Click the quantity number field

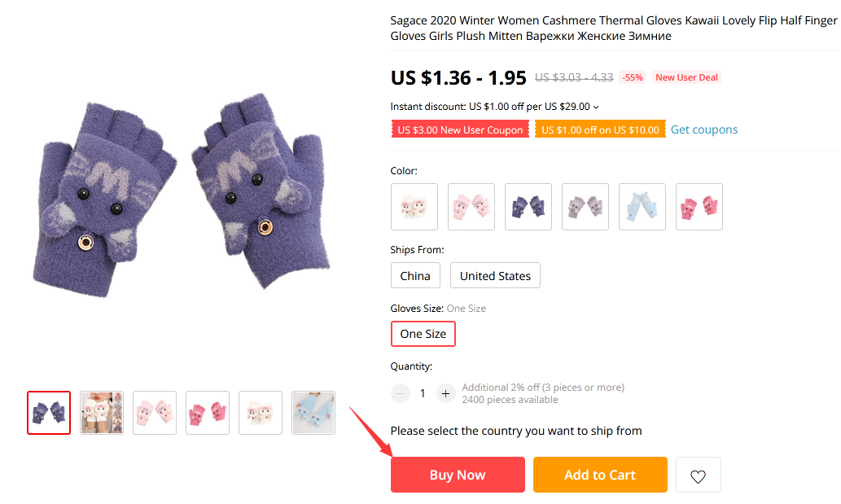[x=423, y=393]
